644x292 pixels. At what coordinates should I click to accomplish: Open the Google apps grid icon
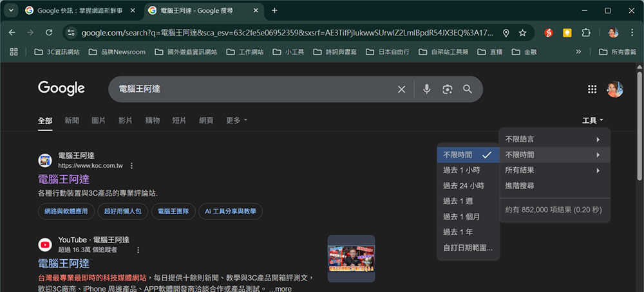pyautogui.click(x=592, y=89)
